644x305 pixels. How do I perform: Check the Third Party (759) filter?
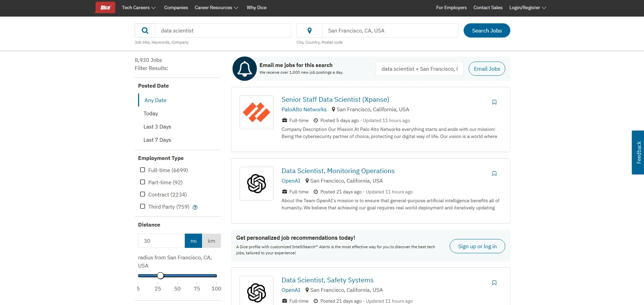pyautogui.click(x=142, y=206)
